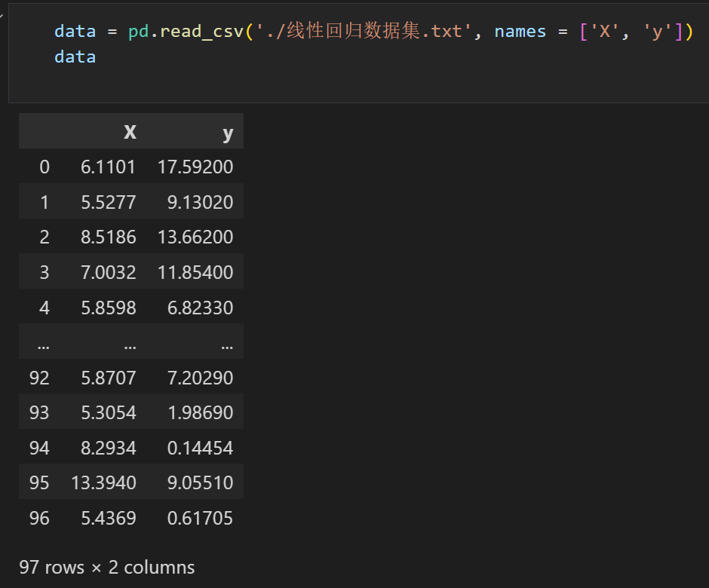
Task: Select cell value 1.98690
Action: 201,412
